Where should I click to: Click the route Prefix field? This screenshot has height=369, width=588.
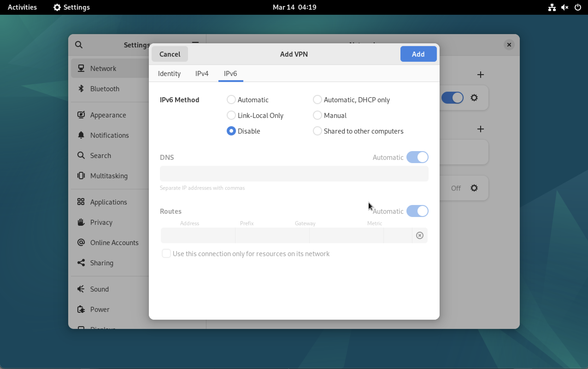272,235
